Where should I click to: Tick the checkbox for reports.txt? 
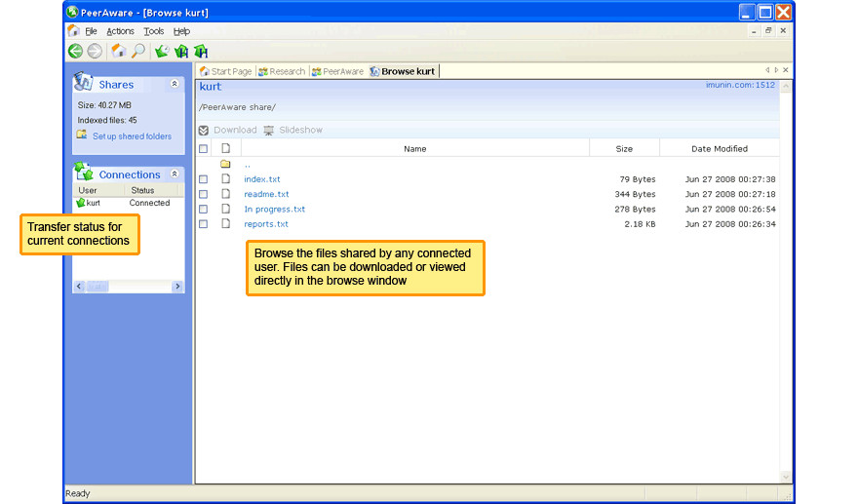click(x=204, y=224)
